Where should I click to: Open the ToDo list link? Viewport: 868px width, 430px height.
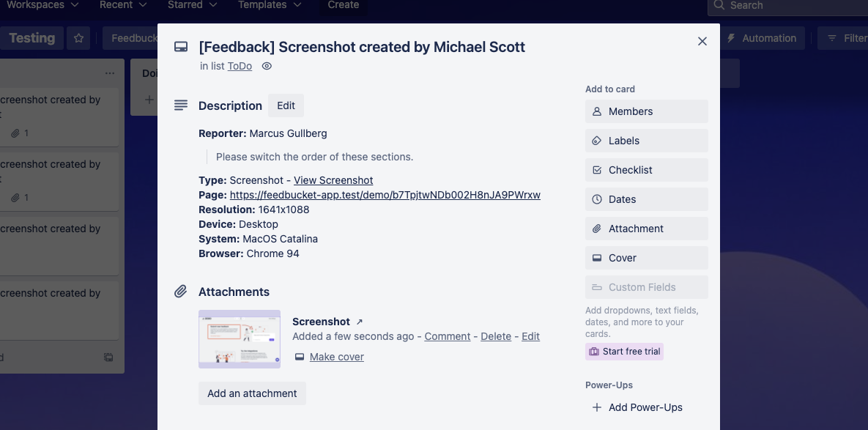(x=240, y=67)
